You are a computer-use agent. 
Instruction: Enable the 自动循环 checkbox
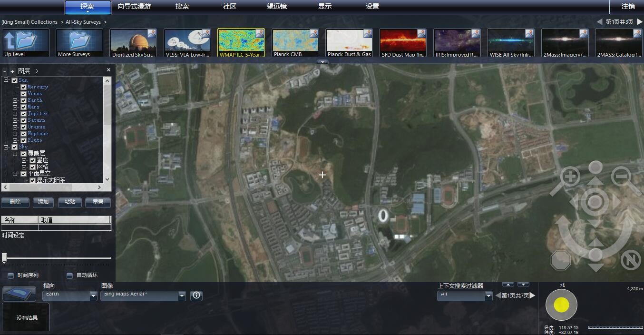coord(70,276)
